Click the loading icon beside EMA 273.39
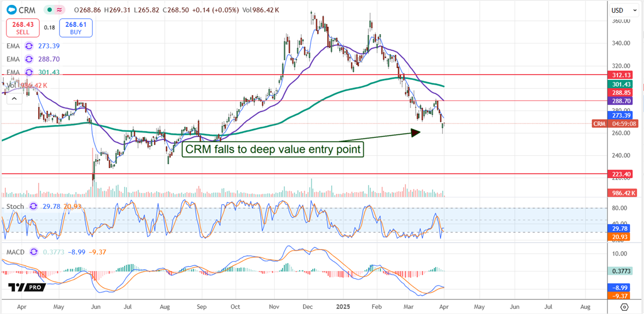This screenshot has height=314, width=644. pos(30,46)
